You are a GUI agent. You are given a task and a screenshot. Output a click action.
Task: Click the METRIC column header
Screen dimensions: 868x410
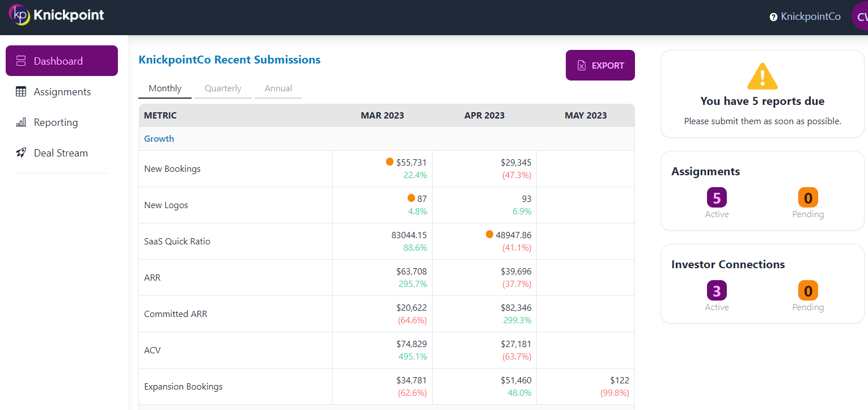tap(160, 115)
